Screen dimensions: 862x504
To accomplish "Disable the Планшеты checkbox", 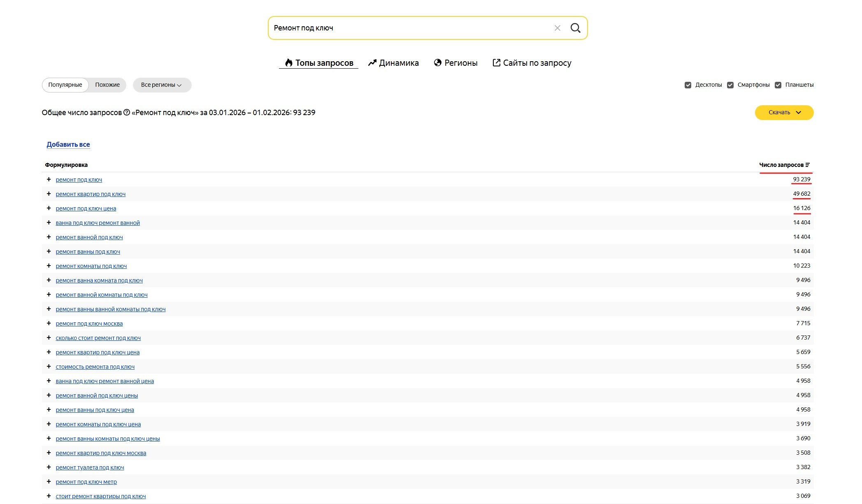I will (x=778, y=85).
